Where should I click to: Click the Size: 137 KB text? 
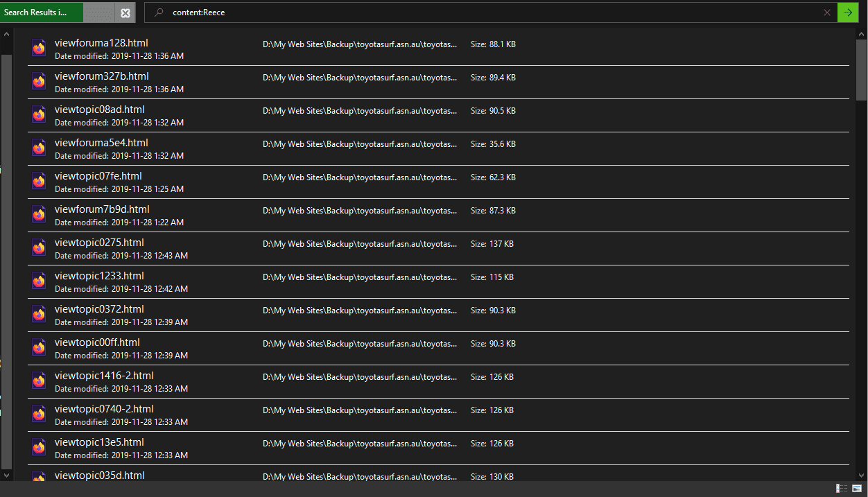(492, 244)
